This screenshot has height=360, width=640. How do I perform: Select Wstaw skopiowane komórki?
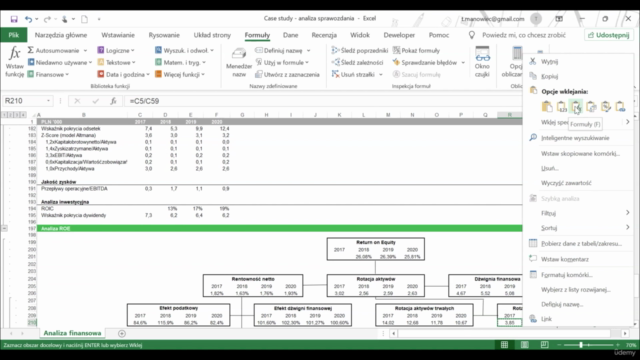coord(580,153)
